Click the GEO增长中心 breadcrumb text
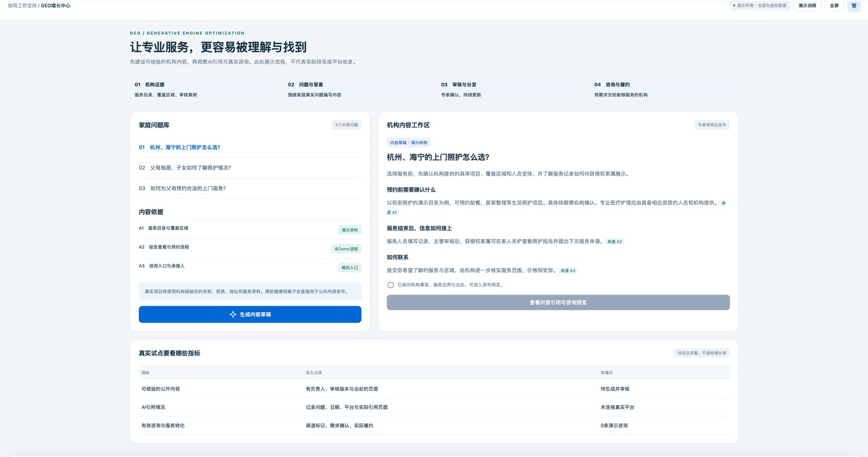This screenshot has height=457, width=868. pyautogui.click(x=56, y=5)
